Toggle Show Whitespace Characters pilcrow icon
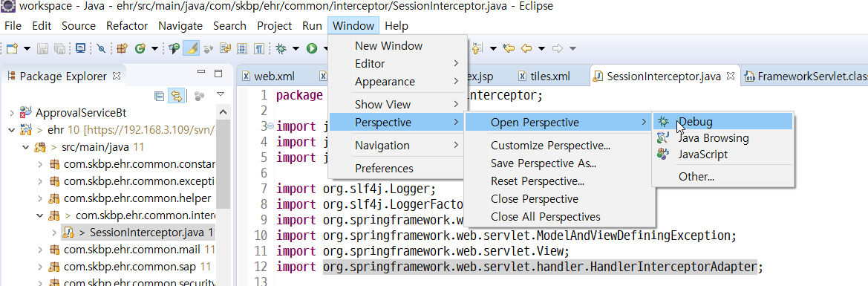 coord(259,48)
